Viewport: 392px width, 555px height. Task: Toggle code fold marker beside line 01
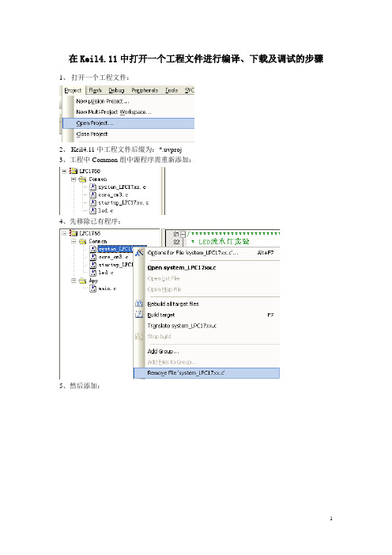click(x=183, y=233)
